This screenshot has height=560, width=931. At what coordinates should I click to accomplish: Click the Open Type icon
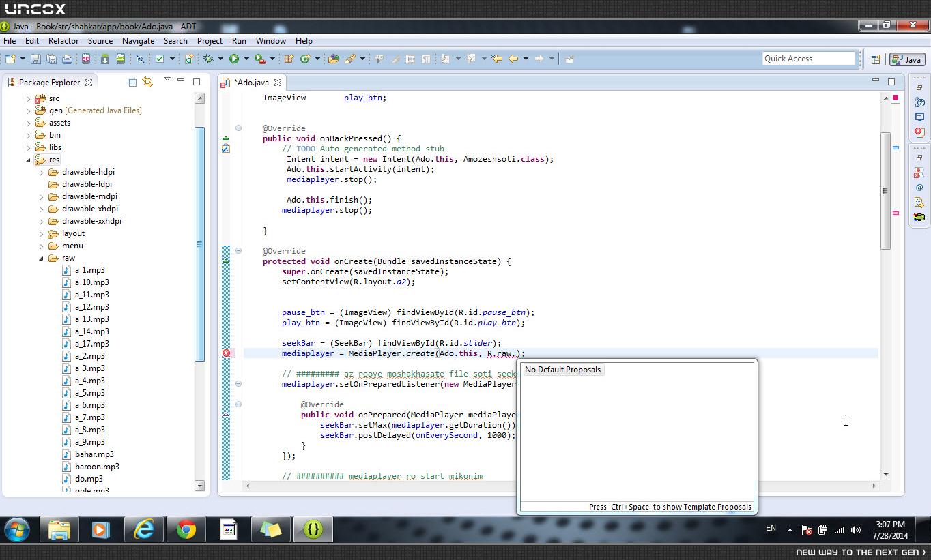coord(334,59)
